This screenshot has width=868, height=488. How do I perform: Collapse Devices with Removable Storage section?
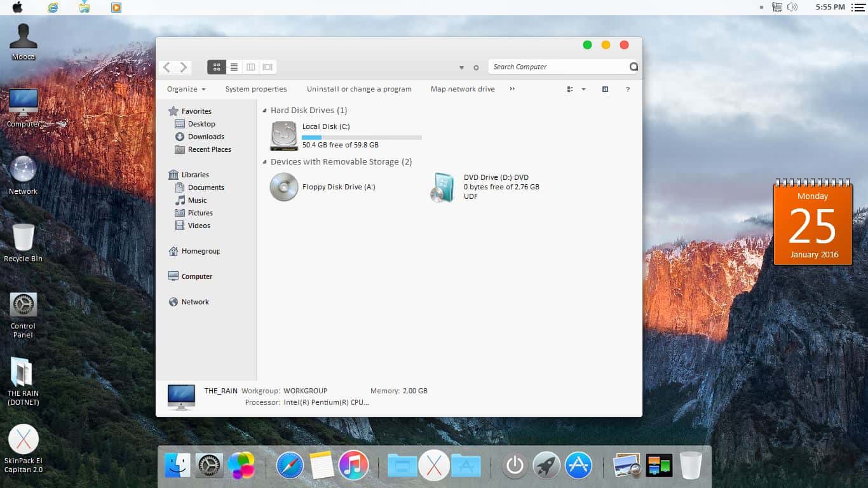pyautogui.click(x=264, y=161)
